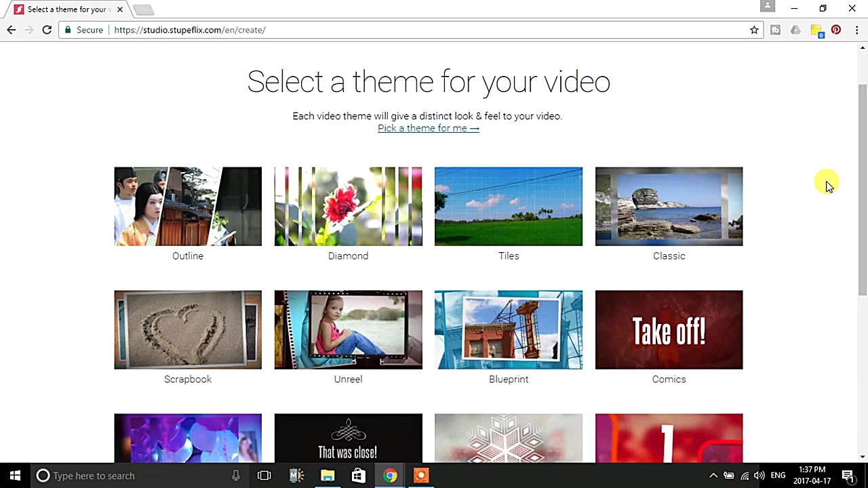Click Pick a theme for me link
Image resolution: width=868 pixels, height=488 pixels.
(x=429, y=128)
